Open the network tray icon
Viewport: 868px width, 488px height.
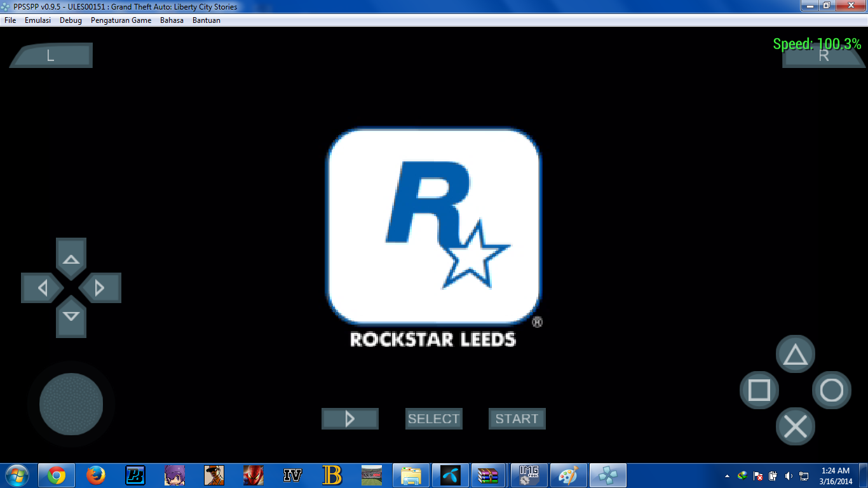coord(804,476)
